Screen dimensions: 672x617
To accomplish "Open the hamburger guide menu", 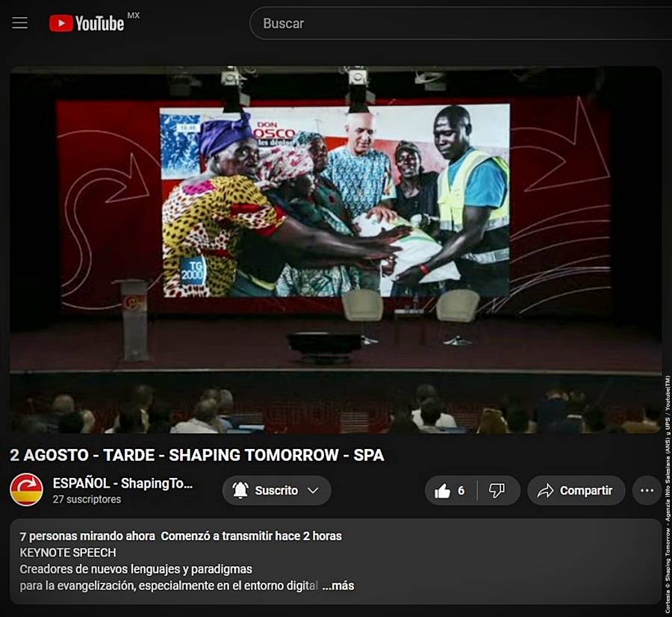I will [19, 22].
